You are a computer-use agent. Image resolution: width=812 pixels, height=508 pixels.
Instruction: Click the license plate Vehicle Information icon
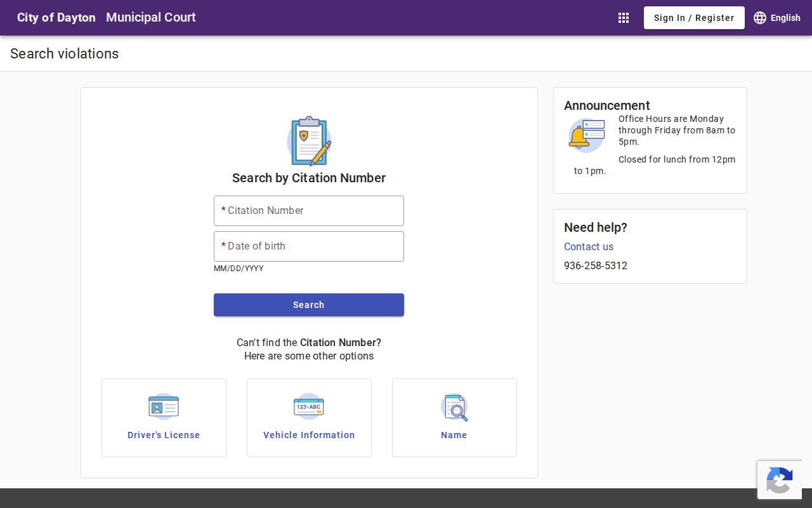309,406
